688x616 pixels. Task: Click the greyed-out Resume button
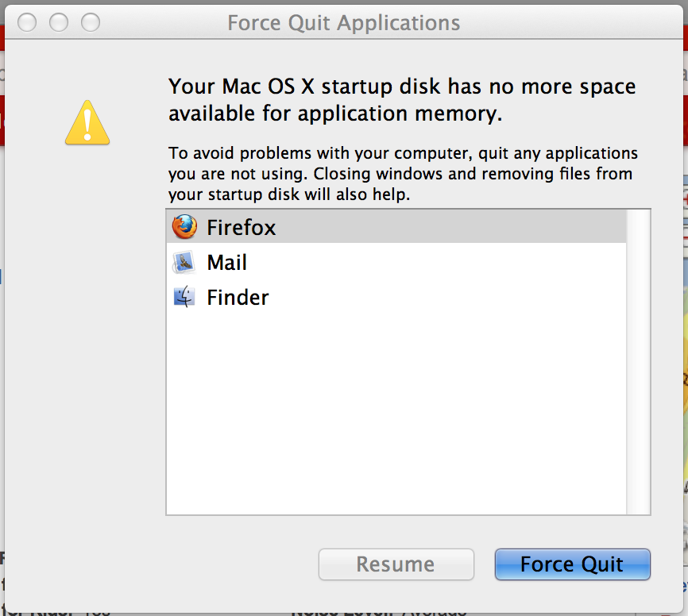click(396, 564)
